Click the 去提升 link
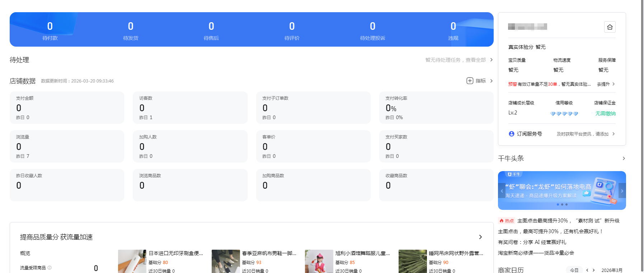This screenshot has width=644, height=273. 603,84
